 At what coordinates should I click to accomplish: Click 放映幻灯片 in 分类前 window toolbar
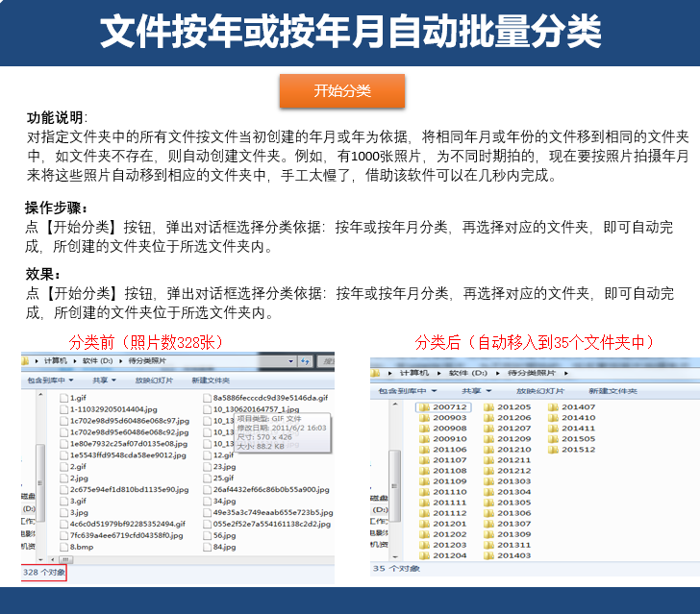[x=154, y=381]
